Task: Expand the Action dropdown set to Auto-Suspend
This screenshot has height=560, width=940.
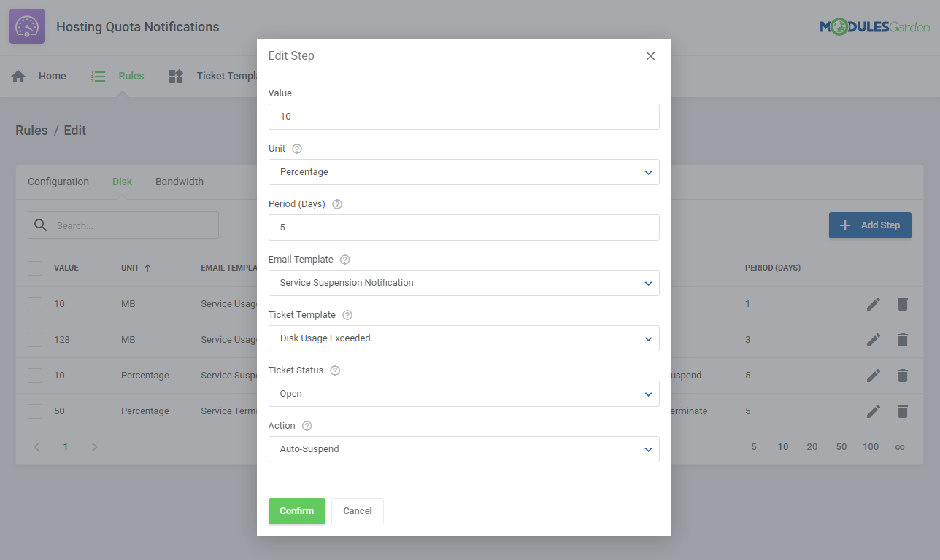Action: pos(464,449)
